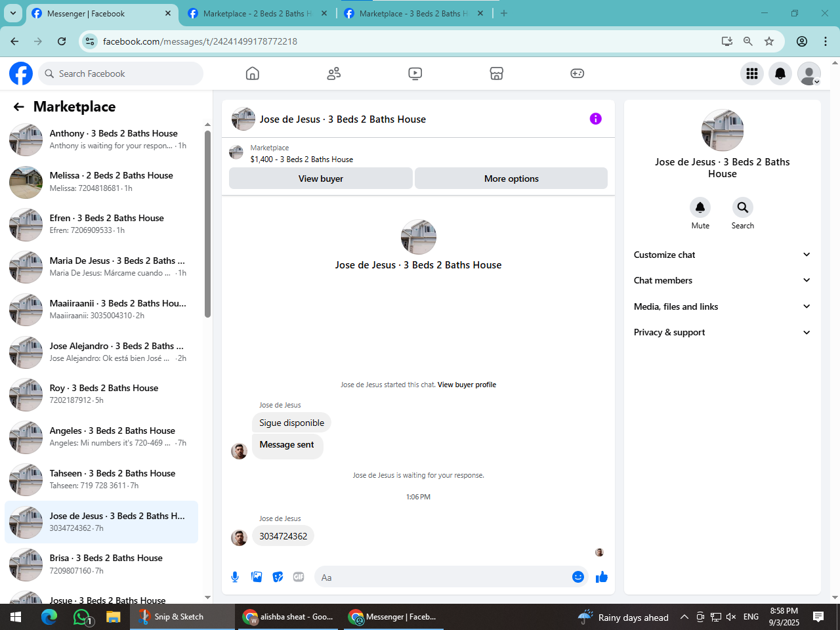This screenshot has height=630, width=840.
Task: Expand Customize chat section
Action: (723, 255)
